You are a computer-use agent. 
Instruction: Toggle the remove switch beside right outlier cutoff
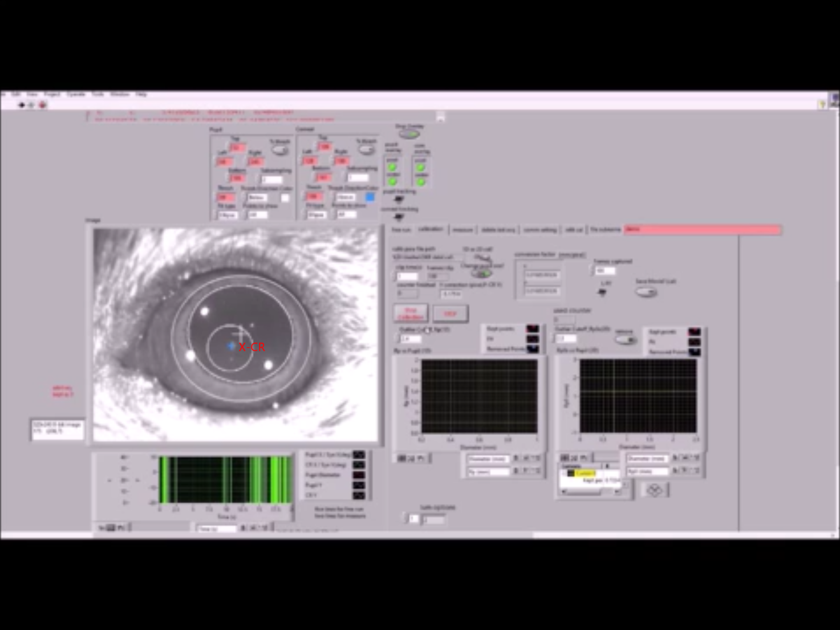point(626,340)
